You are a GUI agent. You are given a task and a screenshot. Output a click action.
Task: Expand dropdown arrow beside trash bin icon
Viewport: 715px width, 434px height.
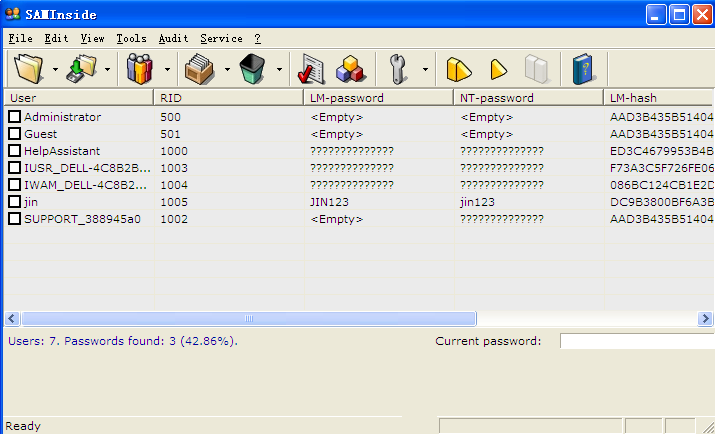pos(279,69)
